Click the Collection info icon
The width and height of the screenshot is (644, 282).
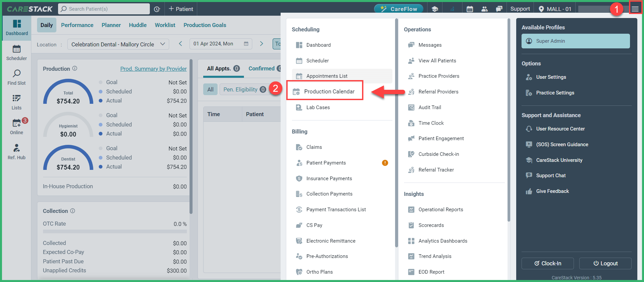(73, 211)
